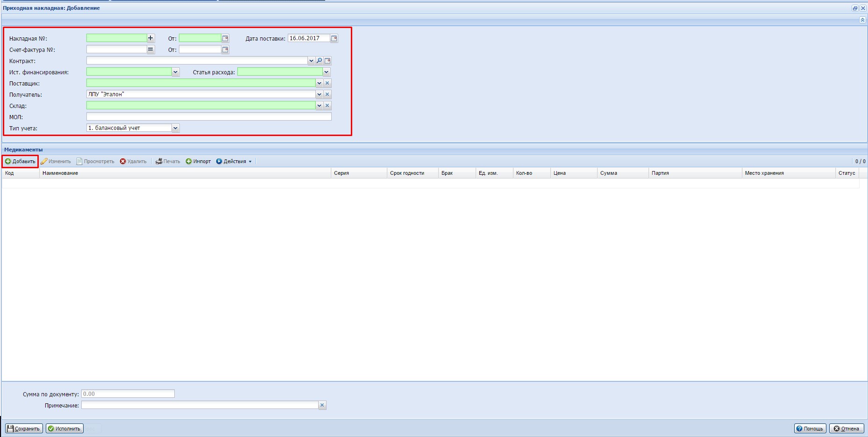
Task: Sort by Место хранения column header
Action: point(789,173)
